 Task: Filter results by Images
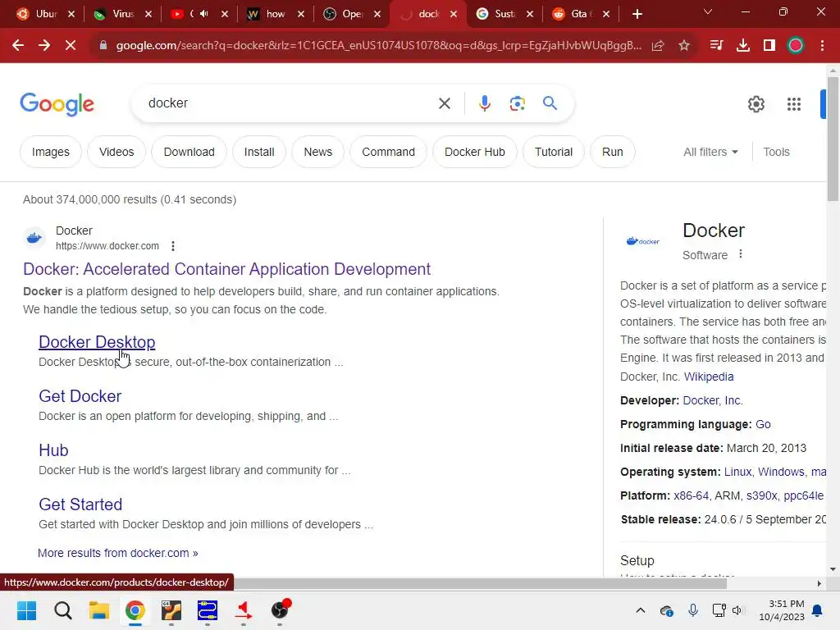[50, 152]
